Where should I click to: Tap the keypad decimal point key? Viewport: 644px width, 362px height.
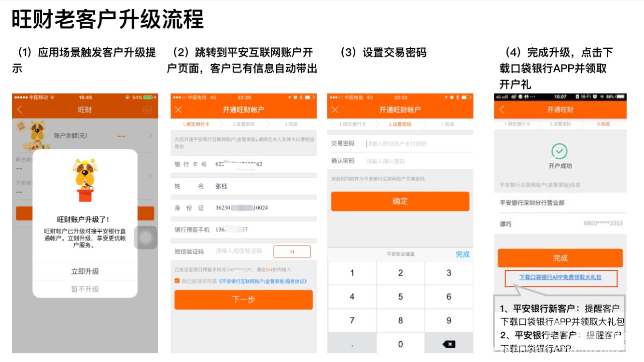[x=352, y=344]
